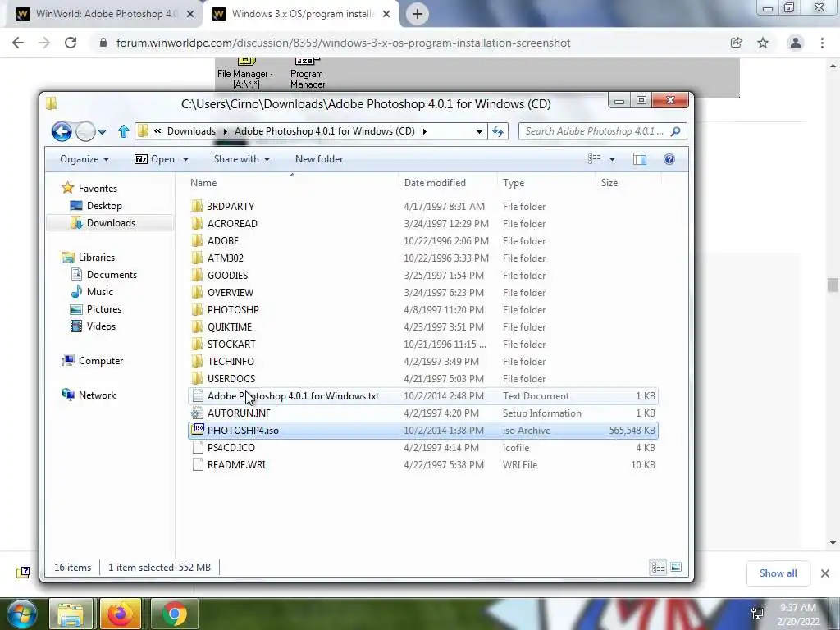
Task: Open the Share with menu
Action: pos(242,159)
